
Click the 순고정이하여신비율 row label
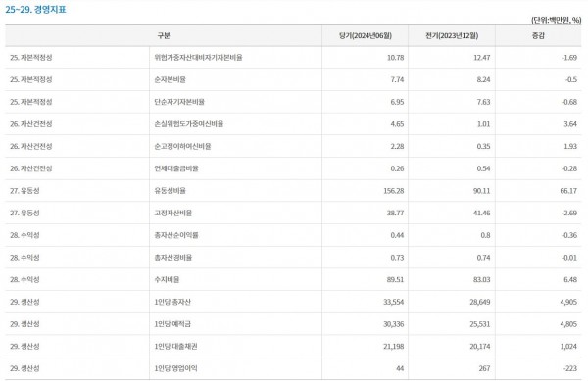click(x=182, y=146)
